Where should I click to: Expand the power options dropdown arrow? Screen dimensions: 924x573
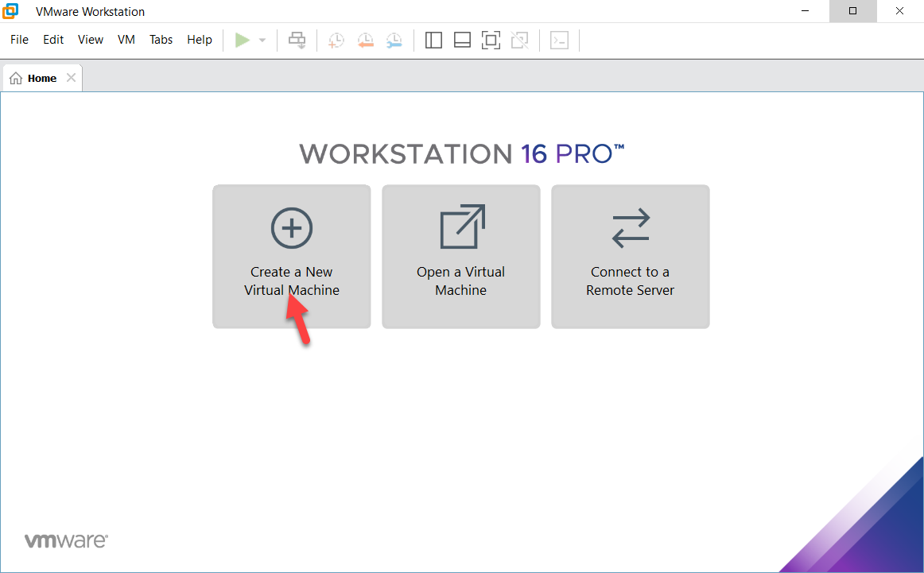click(262, 41)
